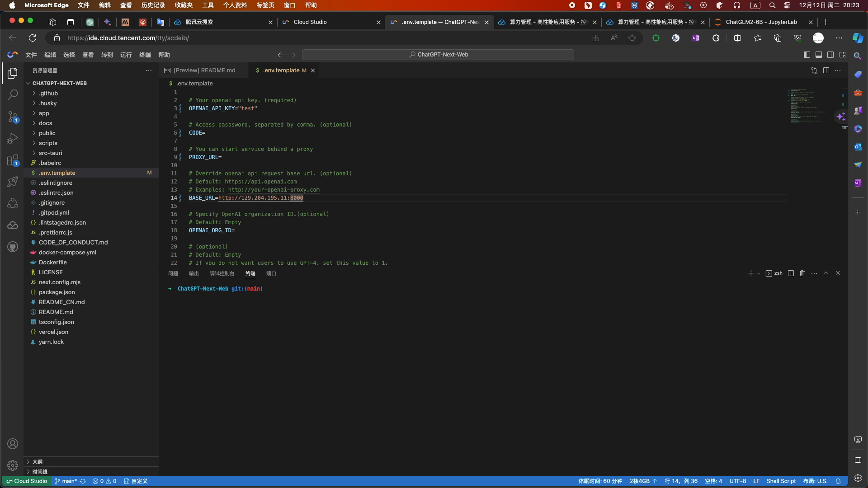
Task: Open Extensions view in activity bar
Action: click(13, 160)
